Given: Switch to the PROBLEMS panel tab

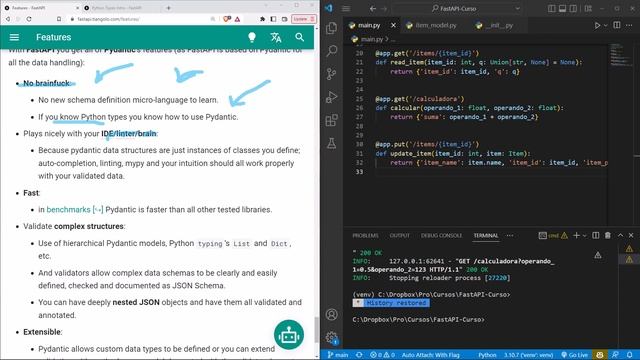Looking at the screenshot, I should click(x=365, y=236).
